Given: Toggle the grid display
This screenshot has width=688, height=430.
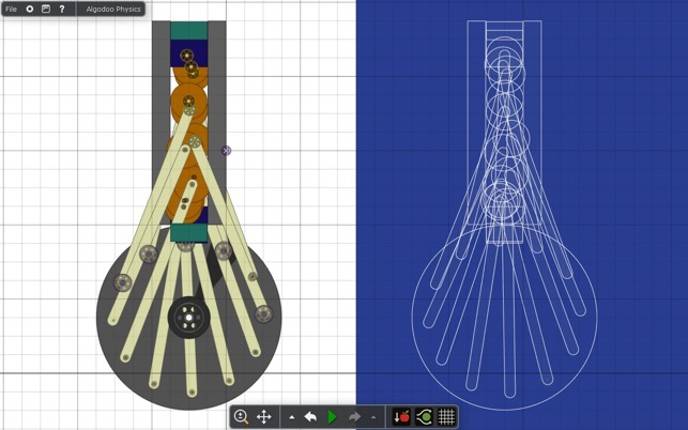Looking at the screenshot, I should point(446,417).
